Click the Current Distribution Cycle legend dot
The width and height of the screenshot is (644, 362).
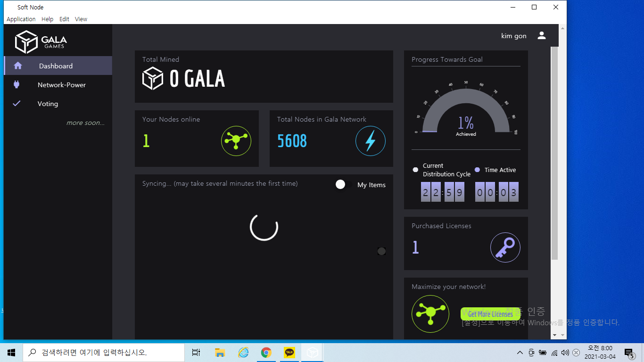point(415,170)
